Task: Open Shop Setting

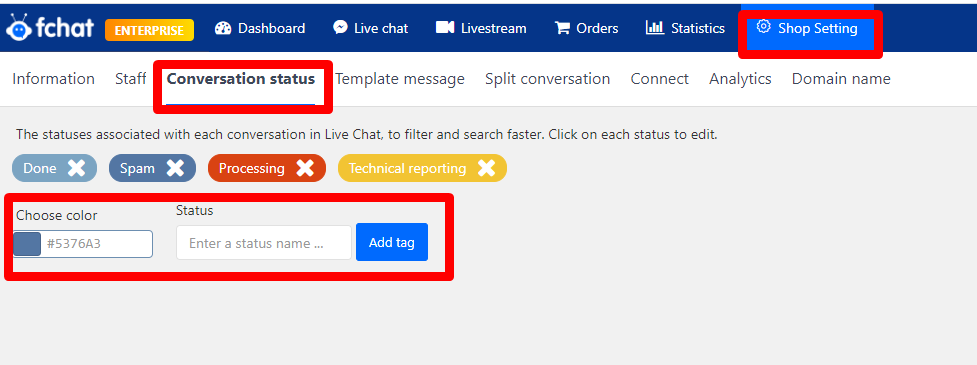Action: (807, 29)
